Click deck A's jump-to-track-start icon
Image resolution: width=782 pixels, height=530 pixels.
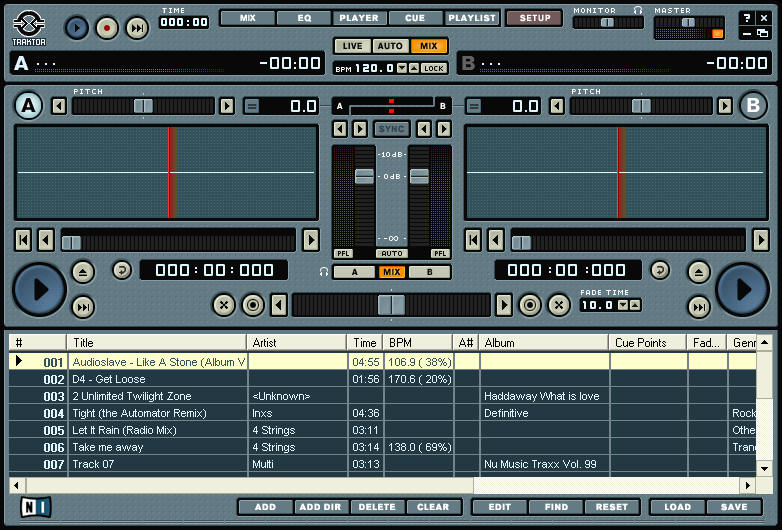click(x=23, y=240)
